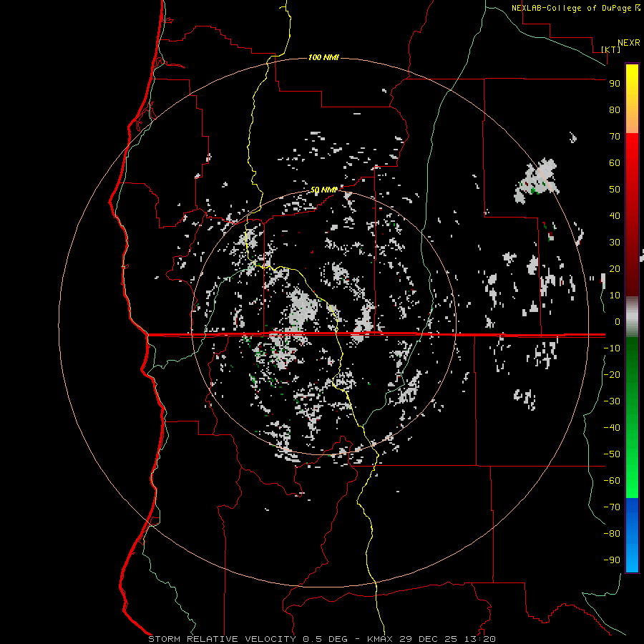Click the 80 value on velocity scale

(615, 109)
